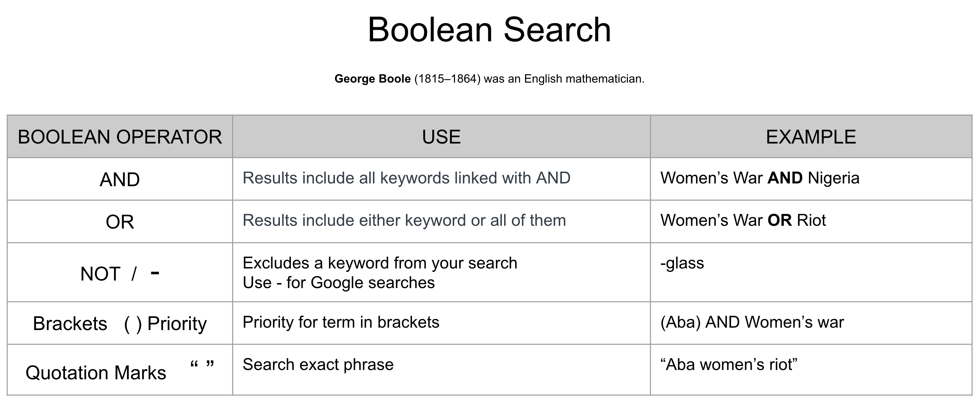Click "Priority for term in brackets" text

(x=341, y=322)
